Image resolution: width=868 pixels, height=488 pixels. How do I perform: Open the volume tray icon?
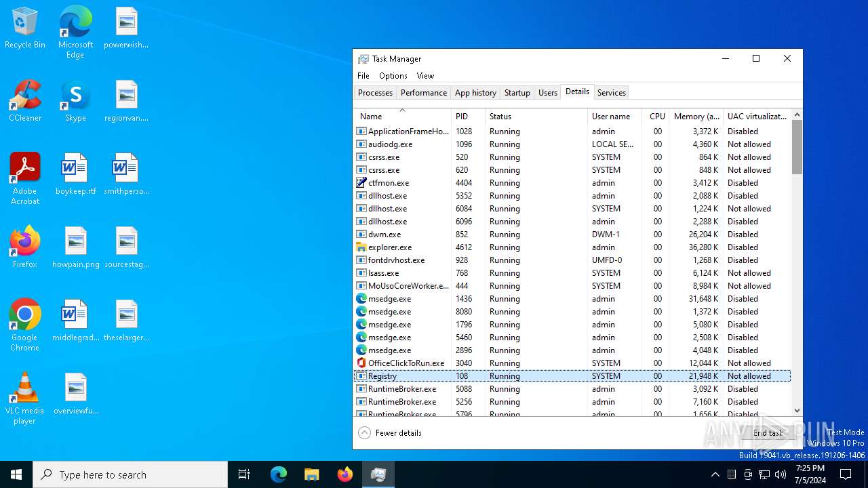pyautogui.click(x=781, y=474)
